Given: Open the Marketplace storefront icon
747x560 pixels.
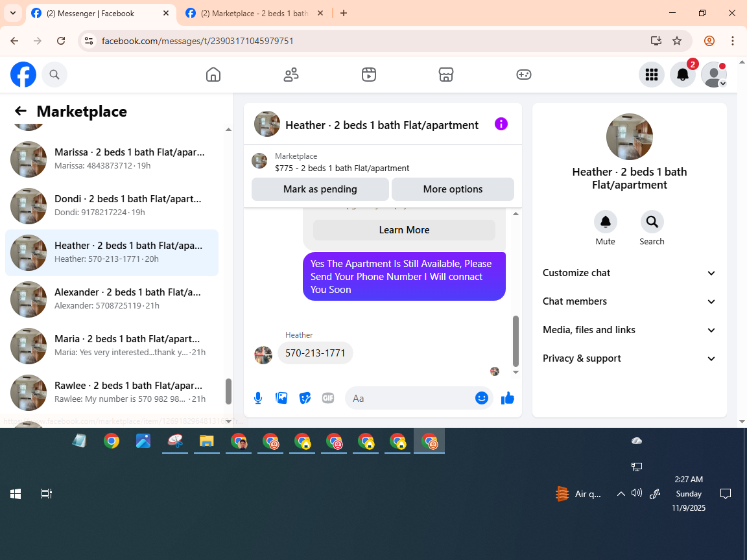Looking at the screenshot, I should tap(446, 75).
